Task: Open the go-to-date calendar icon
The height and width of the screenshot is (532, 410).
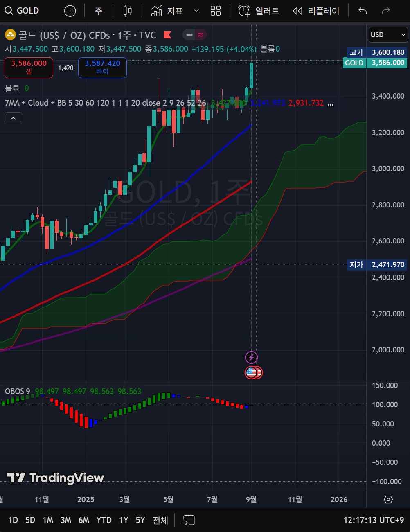Action: click(x=189, y=520)
